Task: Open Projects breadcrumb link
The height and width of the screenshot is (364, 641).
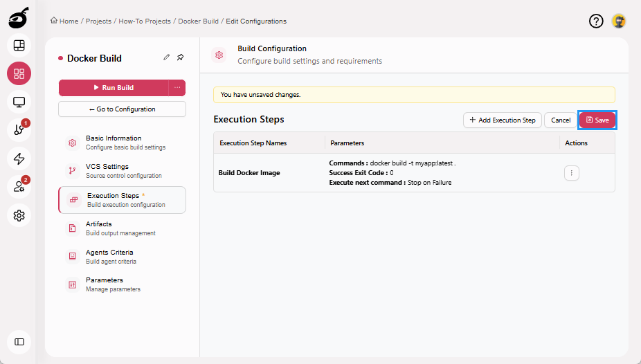Action: 98,21
